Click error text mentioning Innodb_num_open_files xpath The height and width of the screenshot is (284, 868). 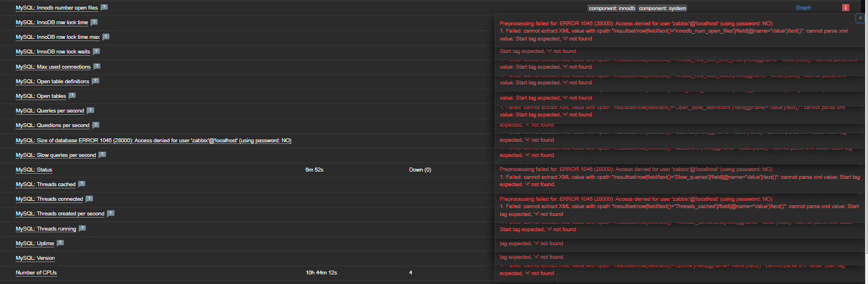tap(674, 35)
